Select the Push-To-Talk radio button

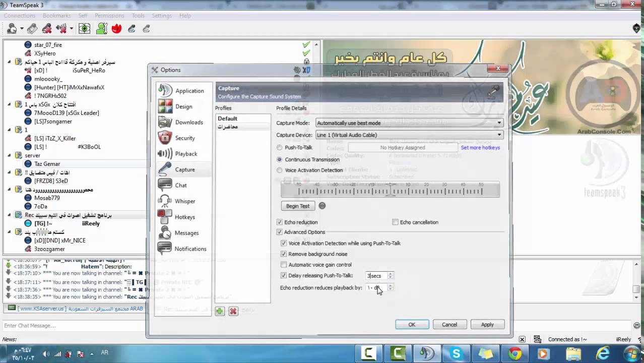pyautogui.click(x=280, y=147)
